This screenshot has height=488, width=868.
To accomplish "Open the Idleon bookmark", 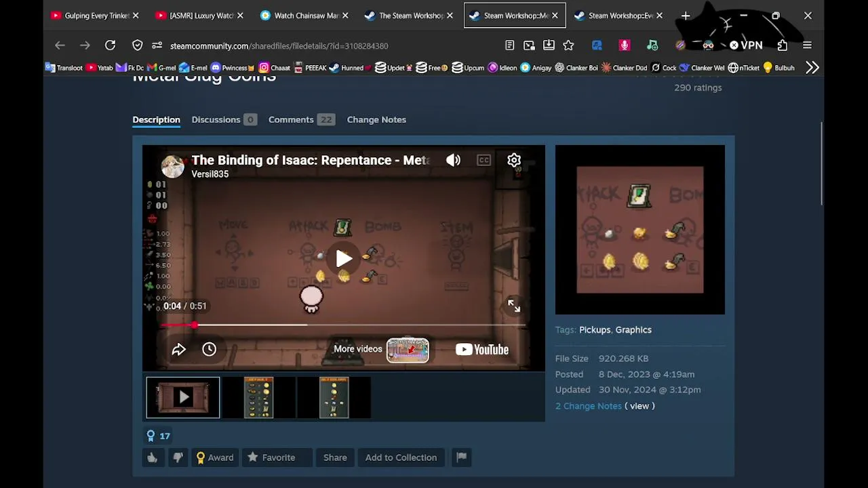I will (x=502, y=68).
